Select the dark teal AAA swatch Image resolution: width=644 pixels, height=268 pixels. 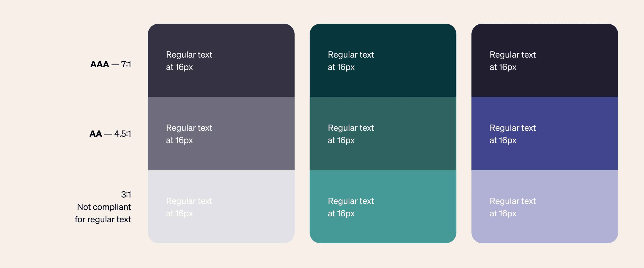click(383, 60)
